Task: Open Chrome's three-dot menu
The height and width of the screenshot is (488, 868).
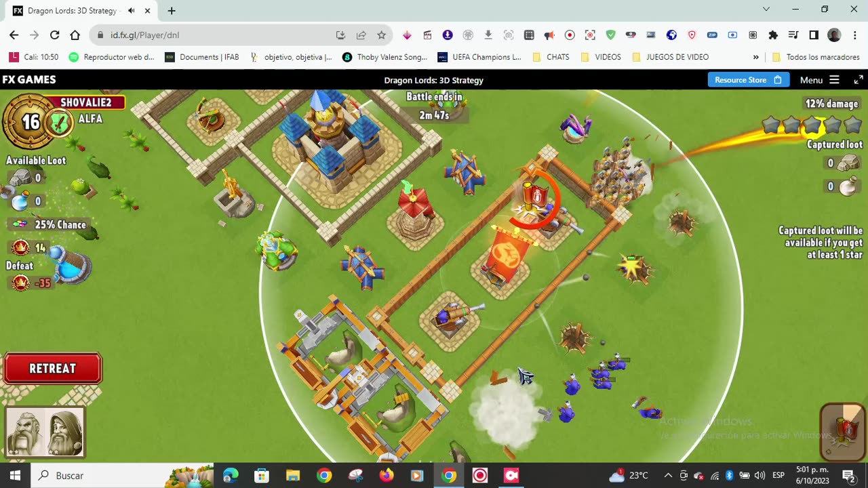Action: tap(854, 35)
